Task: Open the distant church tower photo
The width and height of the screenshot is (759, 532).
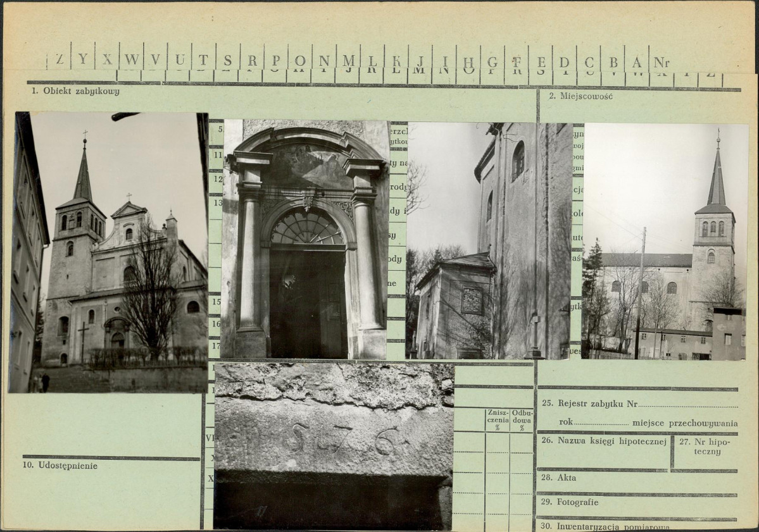Action: pyautogui.click(x=664, y=242)
